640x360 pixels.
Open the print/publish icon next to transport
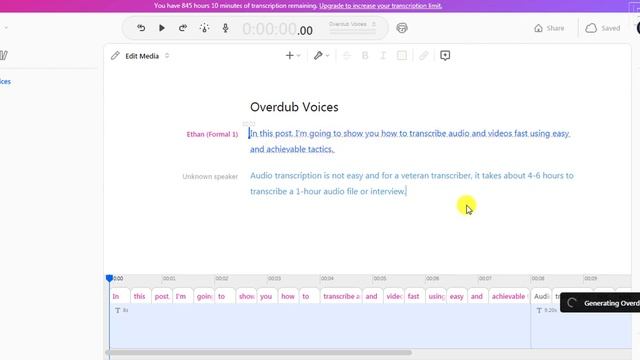pos(402,28)
